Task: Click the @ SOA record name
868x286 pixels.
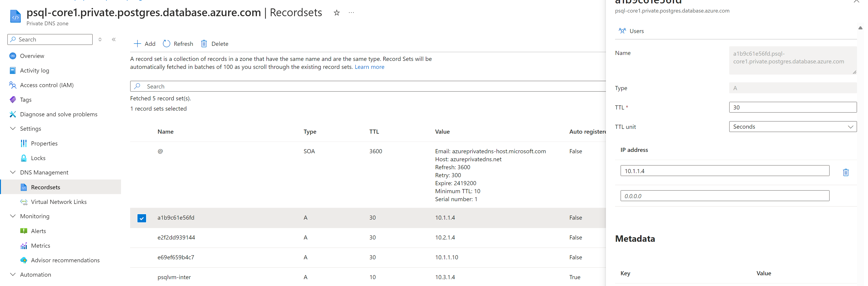Action: tap(160, 151)
